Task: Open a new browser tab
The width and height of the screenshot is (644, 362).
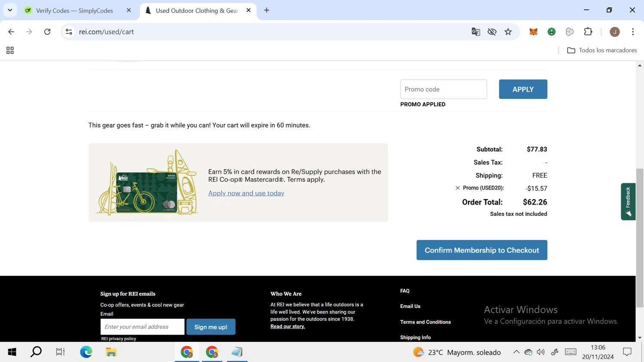Action: (x=267, y=10)
